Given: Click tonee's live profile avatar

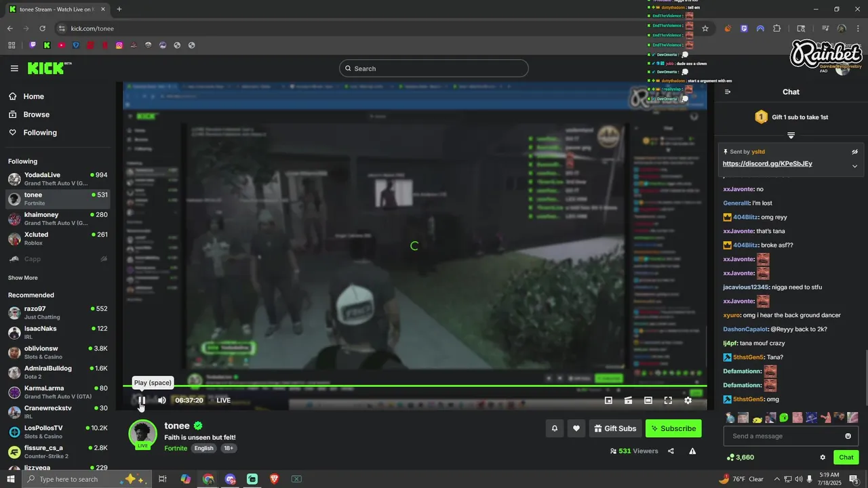Looking at the screenshot, I should pyautogui.click(x=142, y=434).
